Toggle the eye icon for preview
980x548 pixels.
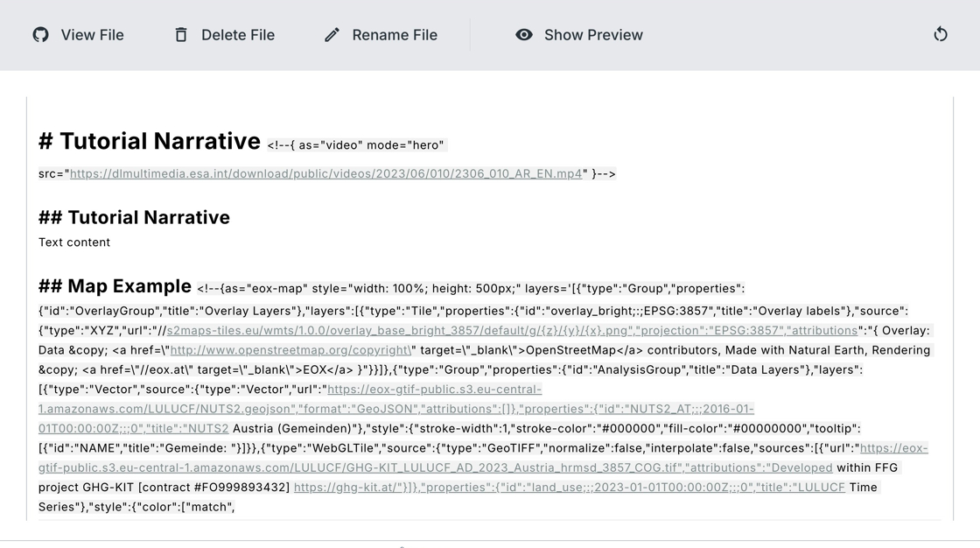(x=524, y=35)
